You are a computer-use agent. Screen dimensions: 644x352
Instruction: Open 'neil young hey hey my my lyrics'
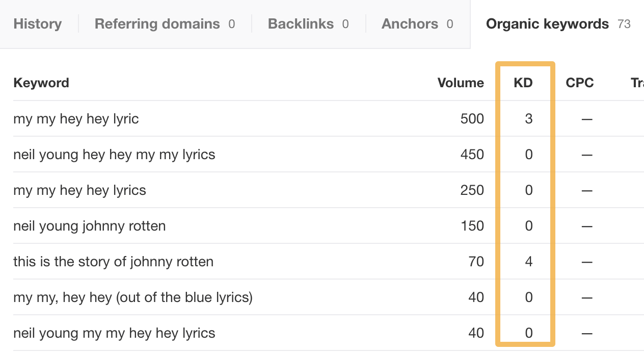tap(114, 154)
